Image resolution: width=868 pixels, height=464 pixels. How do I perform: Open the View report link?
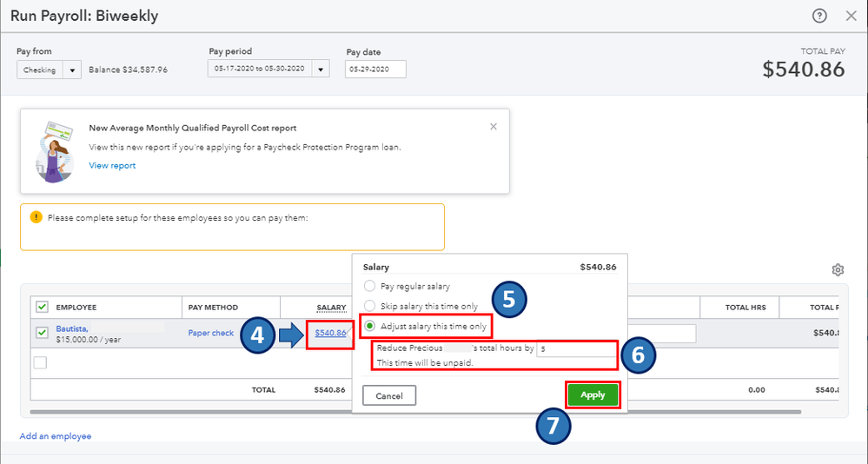coord(112,166)
